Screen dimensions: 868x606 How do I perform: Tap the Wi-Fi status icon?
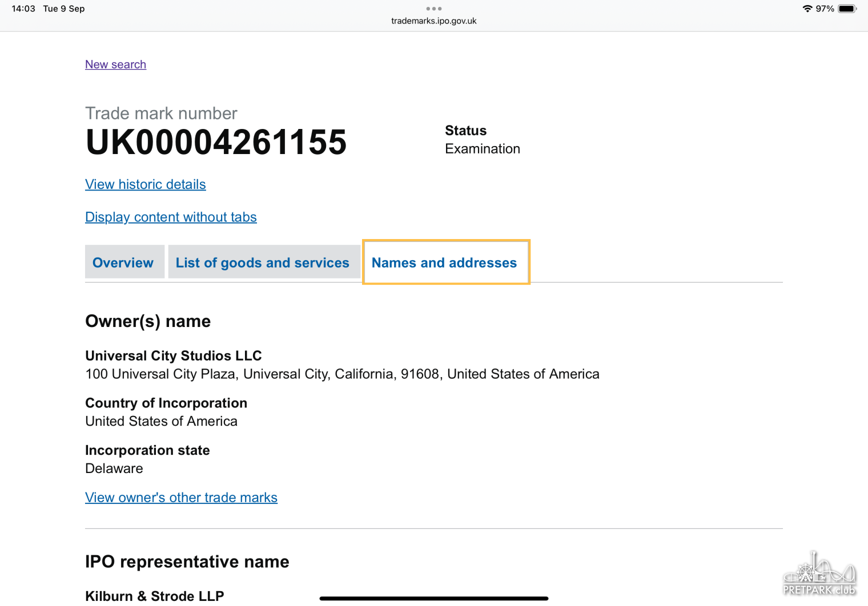tap(807, 9)
